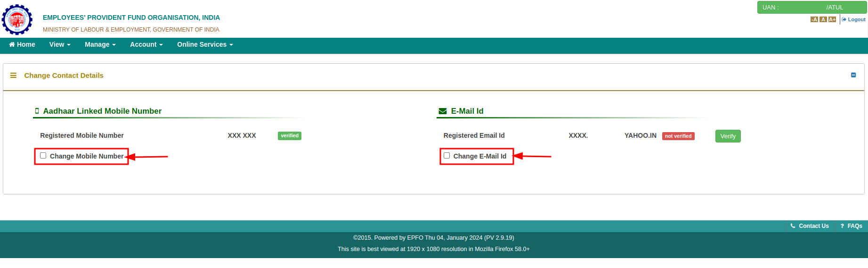Open the View dropdown menu
Screen dimensions: 868x268
(x=60, y=44)
